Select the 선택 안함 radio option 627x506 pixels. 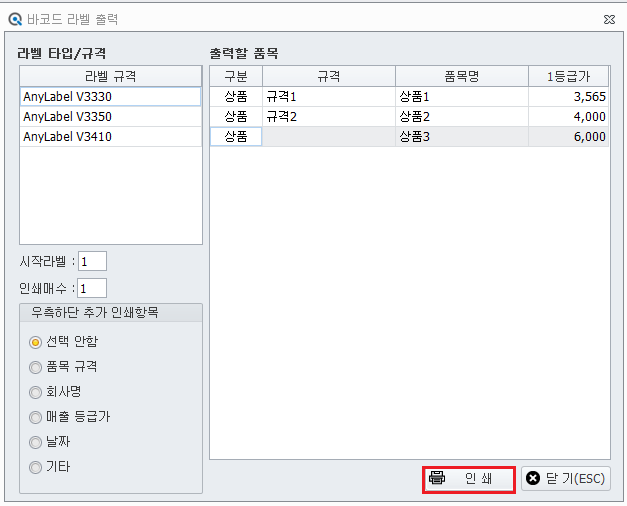[x=36, y=342]
